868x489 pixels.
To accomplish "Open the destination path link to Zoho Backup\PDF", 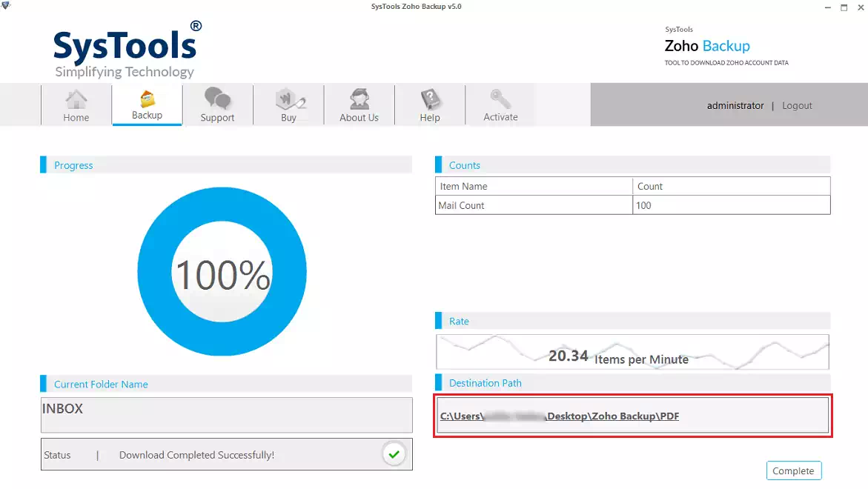I will pos(559,416).
